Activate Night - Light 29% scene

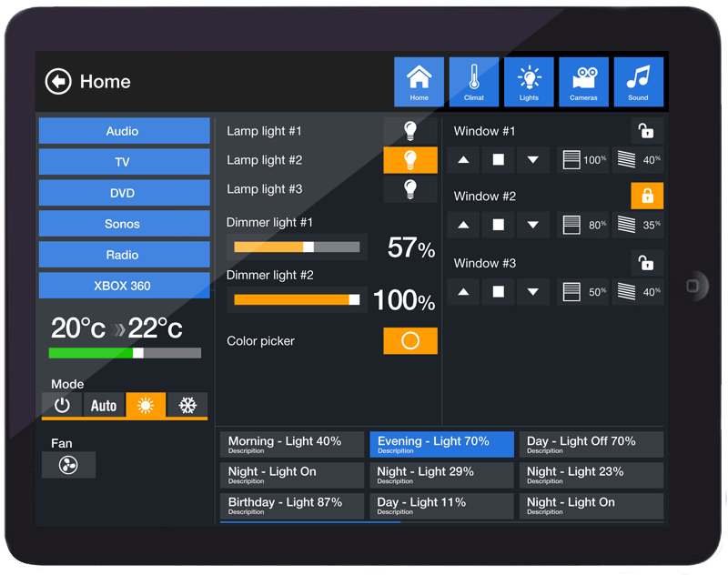pyautogui.click(x=441, y=475)
